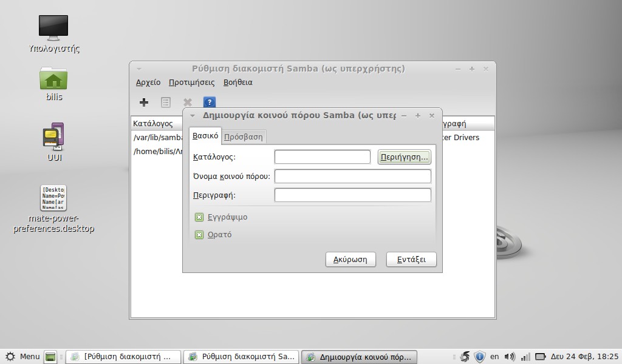Click the network signal tray icon
Image resolution: width=622 pixels, height=364 pixels.
click(x=525, y=357)
